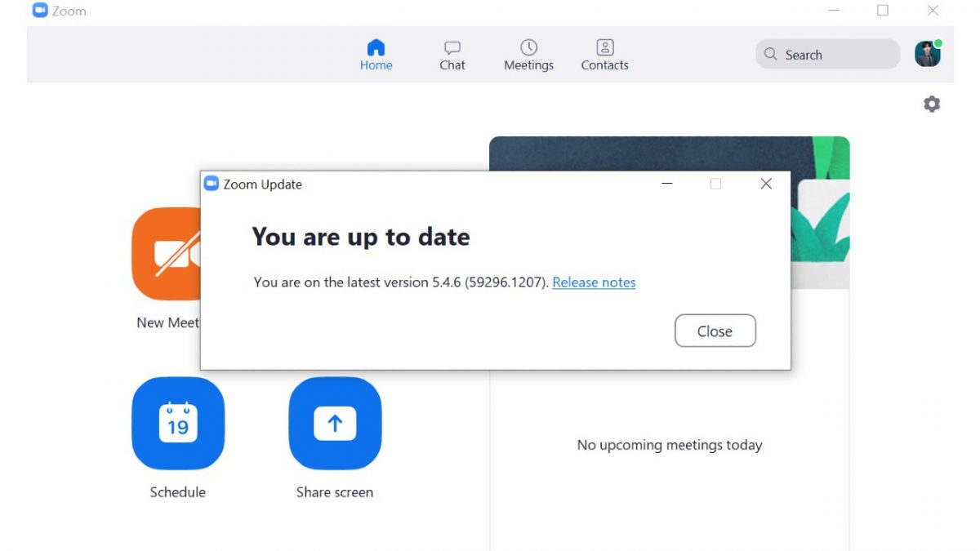Click the Search field
The image size is (980, 551).
[x=826, y=55]
